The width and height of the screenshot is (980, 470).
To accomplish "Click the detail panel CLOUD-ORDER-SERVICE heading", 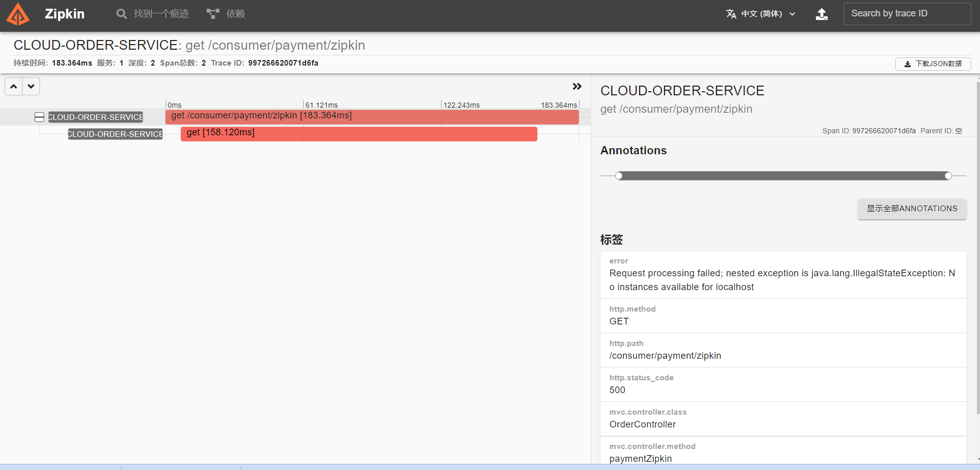I will pos(682,91).
